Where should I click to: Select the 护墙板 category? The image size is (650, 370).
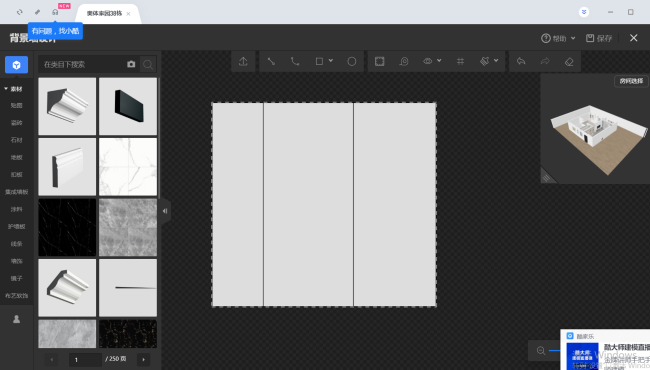pos(17,227)
